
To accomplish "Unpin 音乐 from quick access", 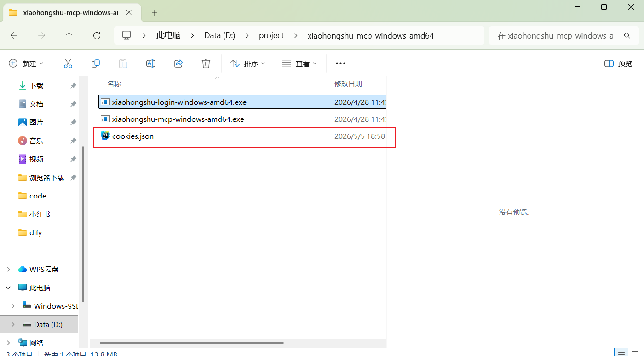I will [73, 141].
